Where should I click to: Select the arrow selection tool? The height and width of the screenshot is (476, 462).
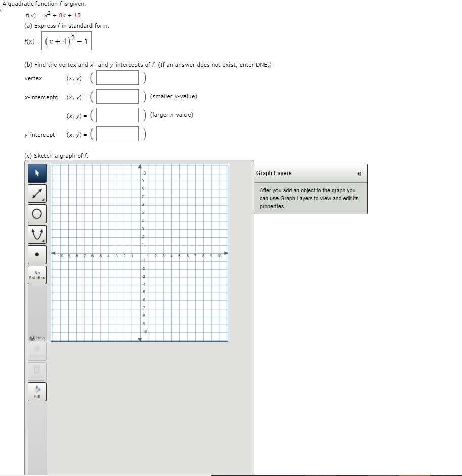pos(36,173)
